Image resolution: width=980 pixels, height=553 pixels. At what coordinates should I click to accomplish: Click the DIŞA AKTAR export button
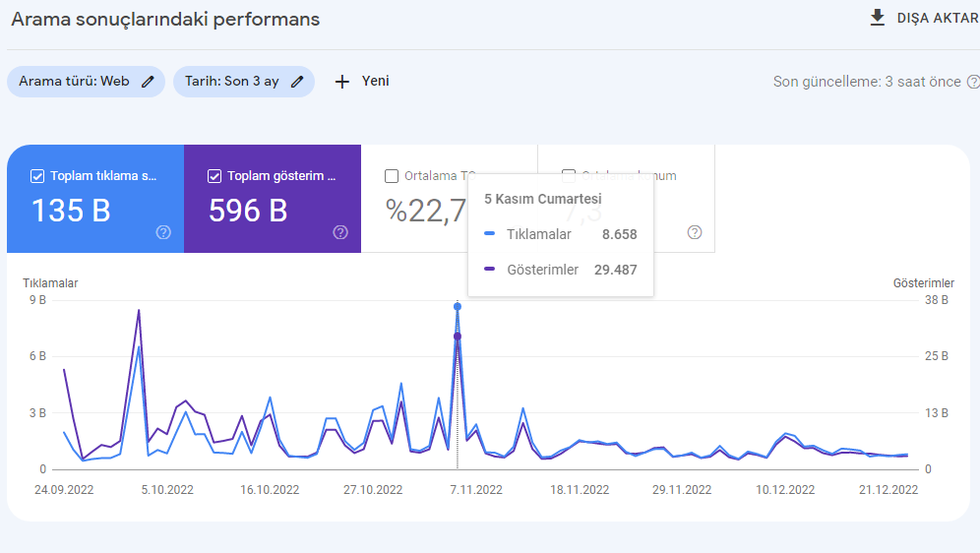(x=924, y=18)
